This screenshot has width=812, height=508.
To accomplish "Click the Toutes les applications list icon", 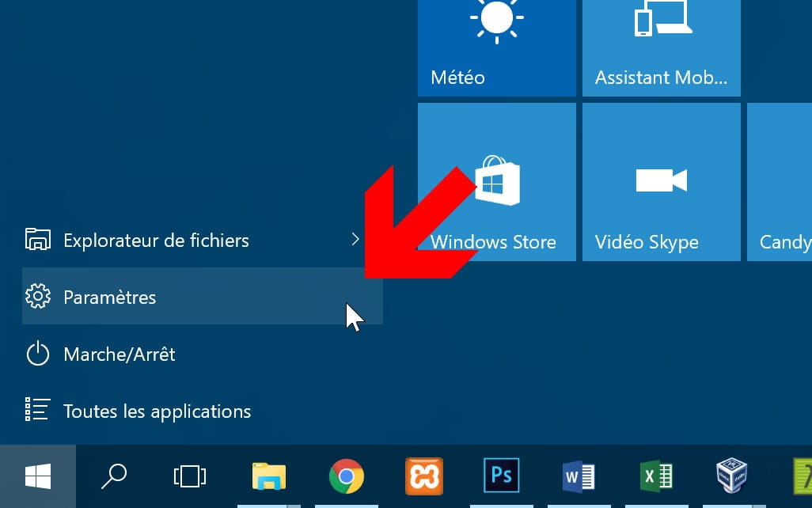I will point(38,410).
